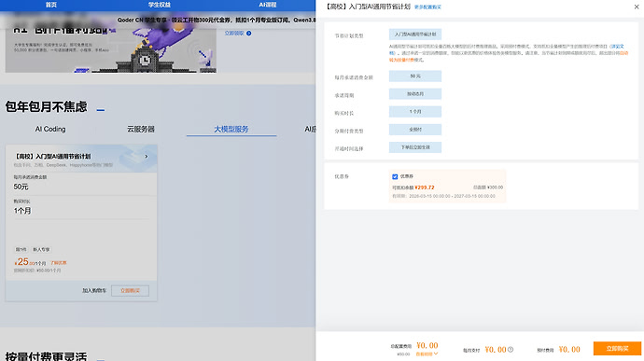Uncheck the 优惠券 coupon checkbox

tap(395, 176)
